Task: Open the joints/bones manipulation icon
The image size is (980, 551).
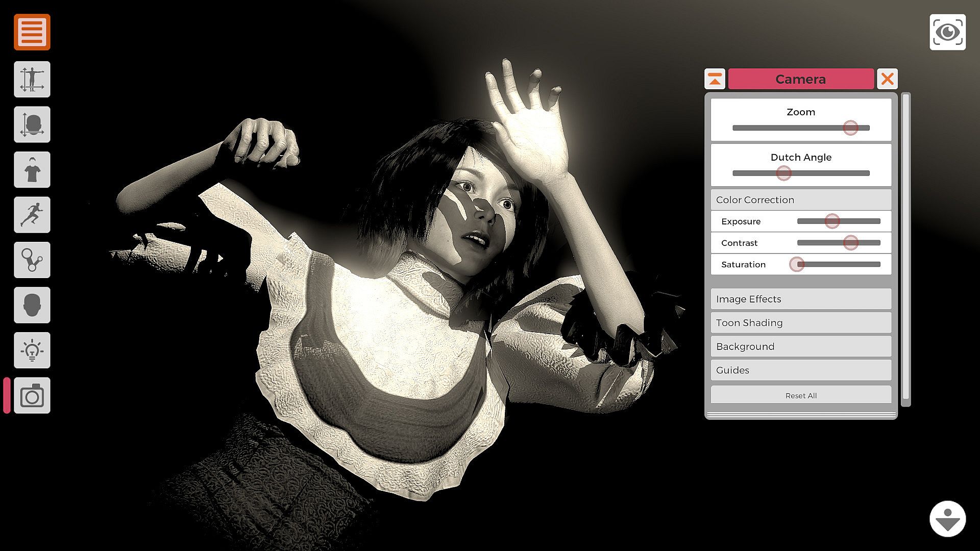Action: (x=32, y=260)
